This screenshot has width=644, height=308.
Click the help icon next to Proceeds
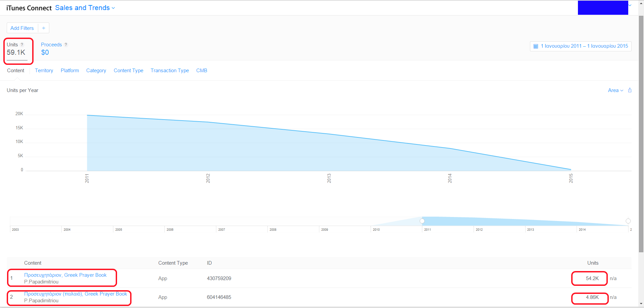[x=66, y=45]
